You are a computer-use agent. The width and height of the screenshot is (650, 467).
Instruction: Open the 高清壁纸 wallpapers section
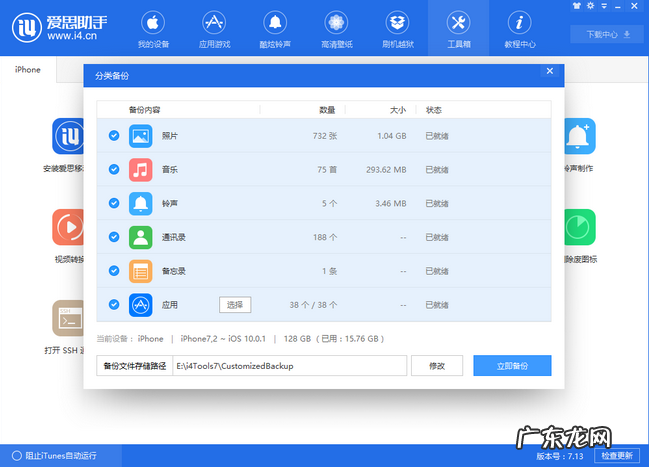(x=337, y=30)
